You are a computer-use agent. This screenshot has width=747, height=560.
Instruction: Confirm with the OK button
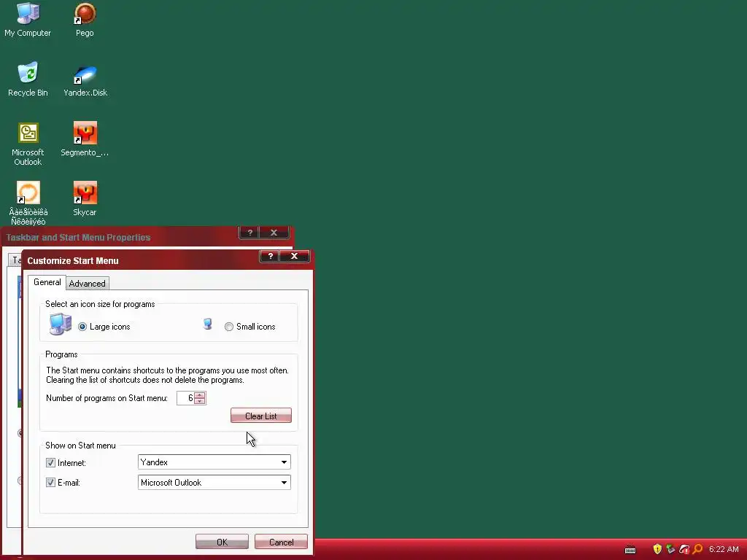(x=222, y=542)
